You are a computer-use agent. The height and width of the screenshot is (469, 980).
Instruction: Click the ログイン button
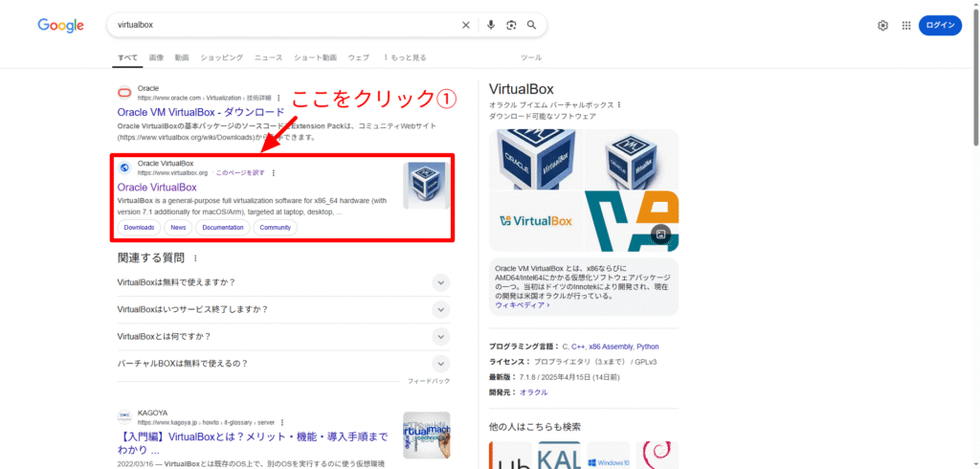[x=940, y=26]
